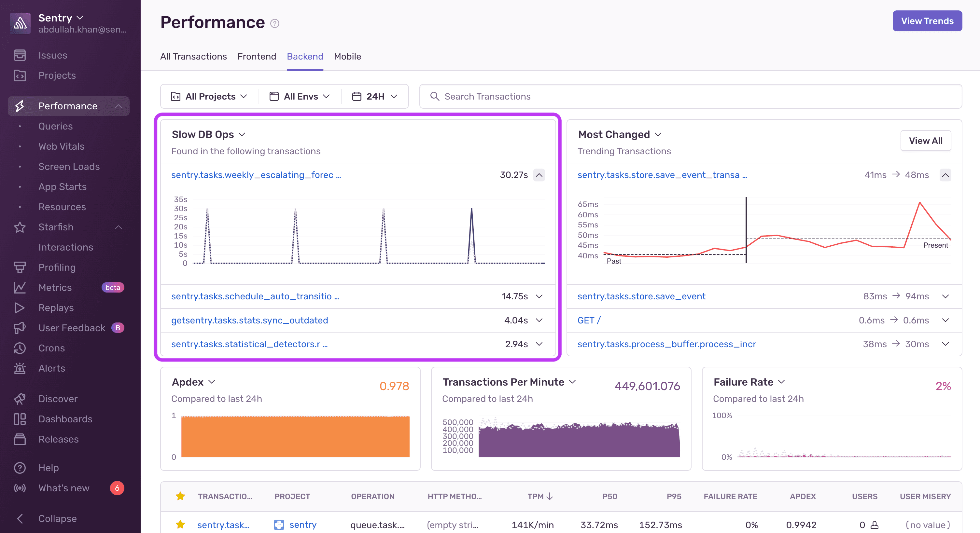Click the Starfish icon in sidebar
This screenshot has width=980, height=533.
pyautogui.click(x=19, y=226)
